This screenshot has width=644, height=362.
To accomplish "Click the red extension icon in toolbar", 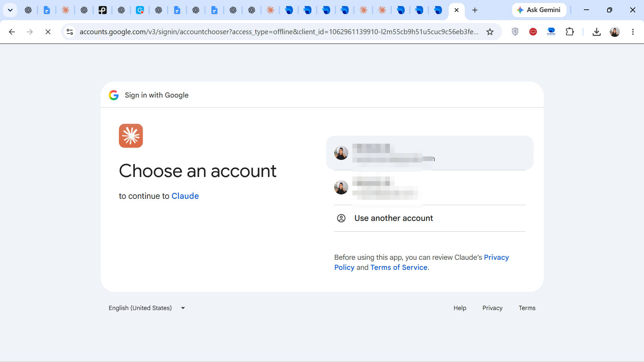I will coord(533,32).
